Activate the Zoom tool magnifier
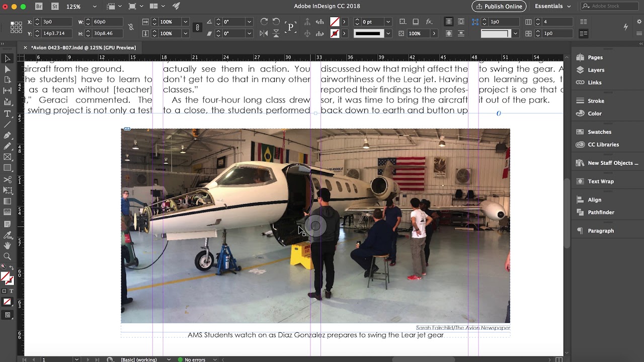The height and width of the screenshot is (362, 644). point(7,257)
